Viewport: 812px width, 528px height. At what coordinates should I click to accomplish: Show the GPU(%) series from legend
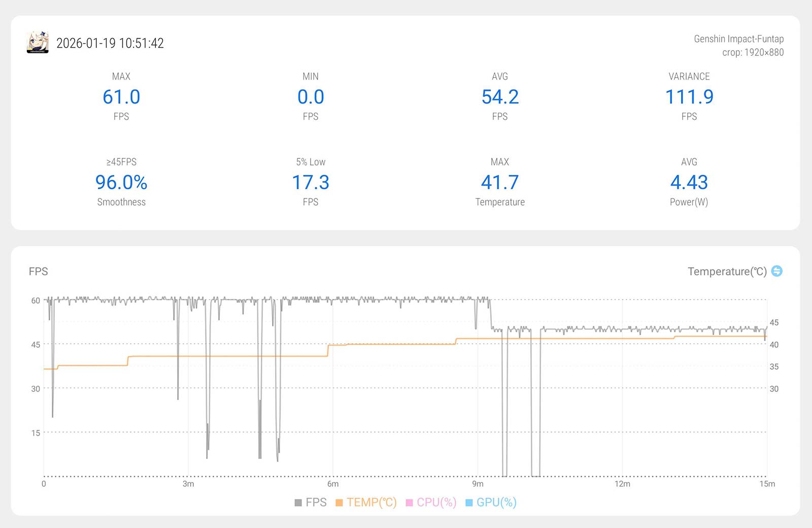pos(491,503)
